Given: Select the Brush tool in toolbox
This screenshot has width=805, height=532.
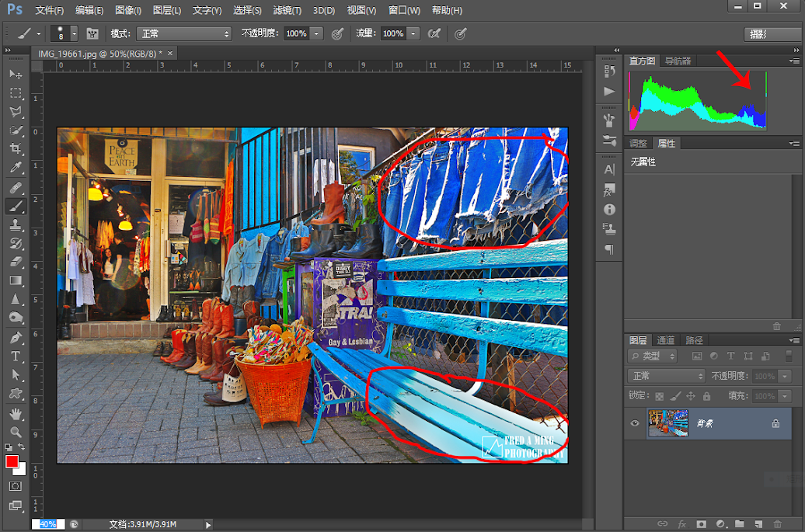Looking at the screenshot, I should 16,207.
